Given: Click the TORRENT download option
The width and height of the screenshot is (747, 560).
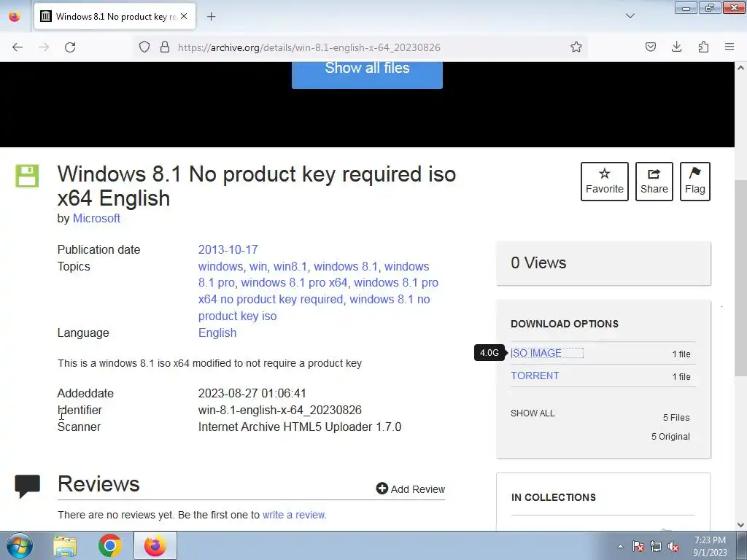Looking at the screenshot, I should point(535,376).
